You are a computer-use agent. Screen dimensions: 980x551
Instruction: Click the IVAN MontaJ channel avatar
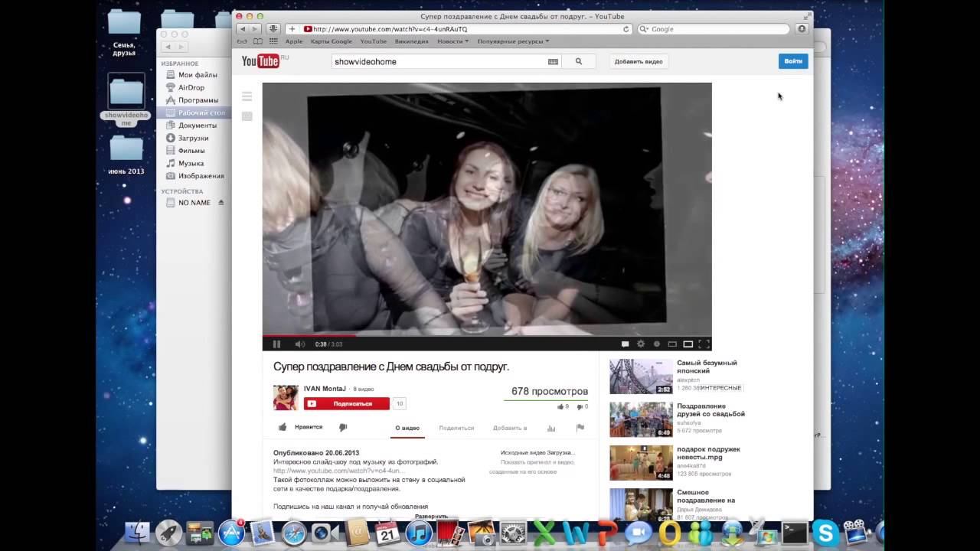point(286,397)
